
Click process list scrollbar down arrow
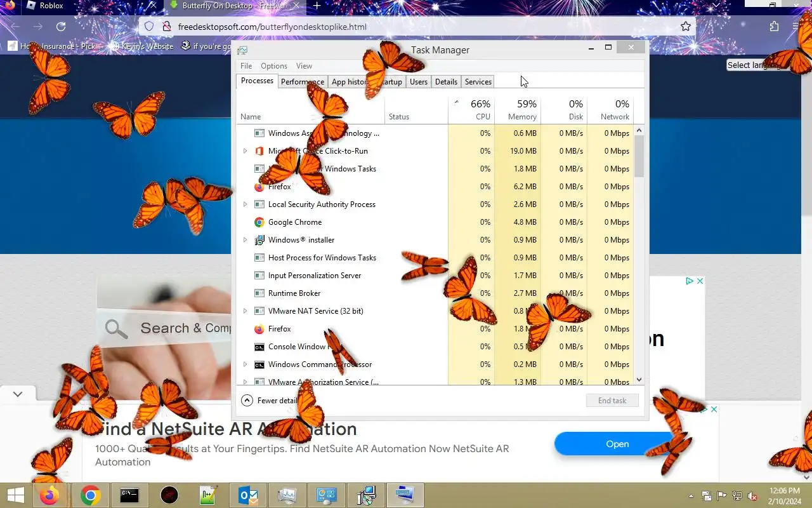tap(639, 379)
